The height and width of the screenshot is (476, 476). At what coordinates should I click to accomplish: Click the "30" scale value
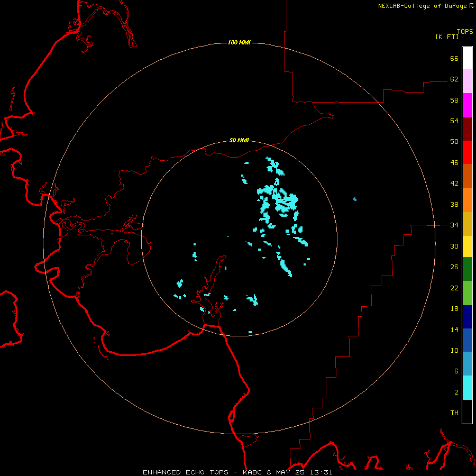pos(454,246)
